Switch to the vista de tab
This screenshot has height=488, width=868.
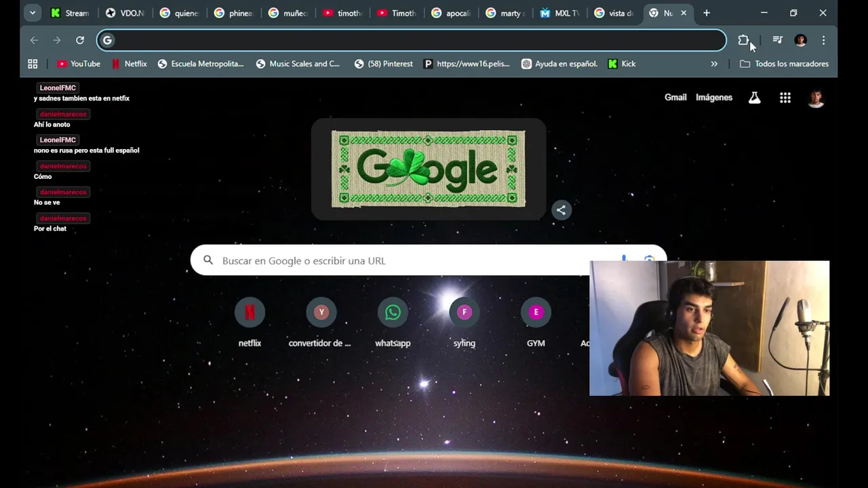tap(613, 13)
